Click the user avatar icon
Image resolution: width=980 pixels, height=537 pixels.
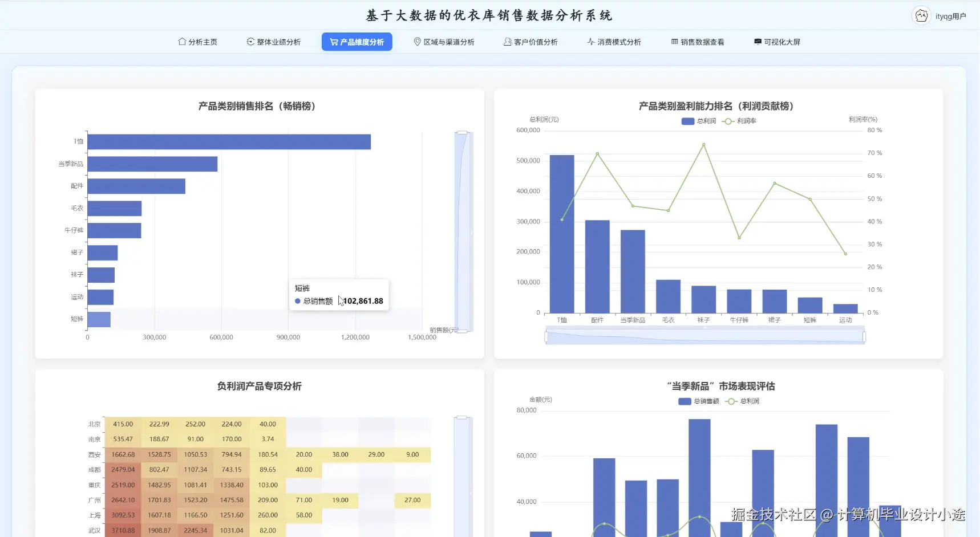[x=921, y=16]
